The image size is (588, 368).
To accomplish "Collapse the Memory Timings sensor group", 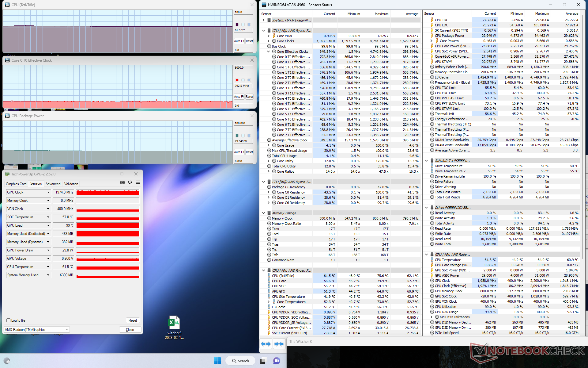I will (x=263, y=213).
